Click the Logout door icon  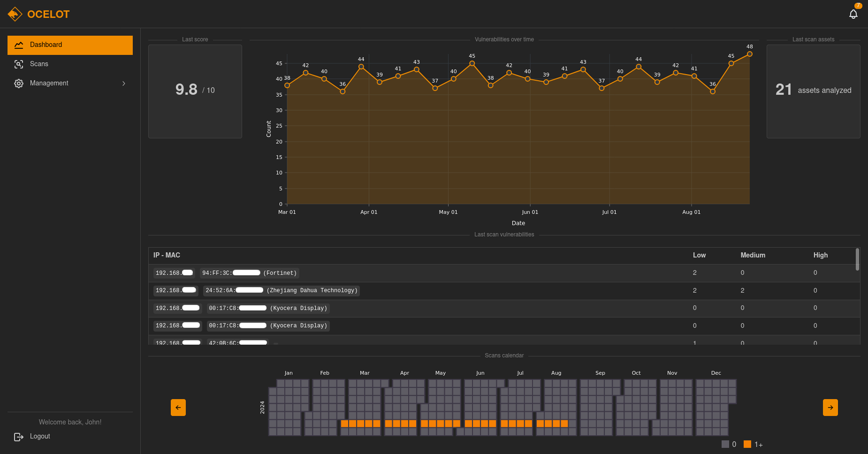[x=19, y=437]
